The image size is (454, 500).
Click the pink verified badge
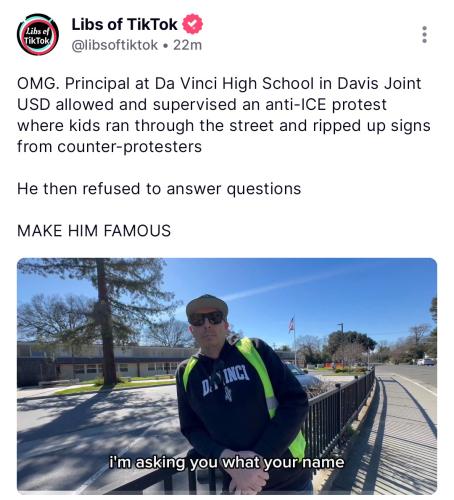click(192, 24)
